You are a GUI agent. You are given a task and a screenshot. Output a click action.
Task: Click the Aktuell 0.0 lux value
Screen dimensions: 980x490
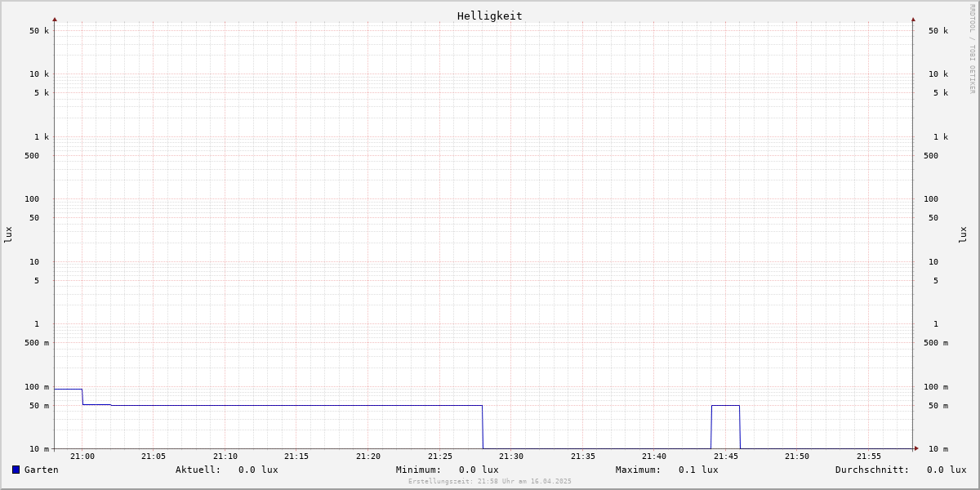(258, 470)
